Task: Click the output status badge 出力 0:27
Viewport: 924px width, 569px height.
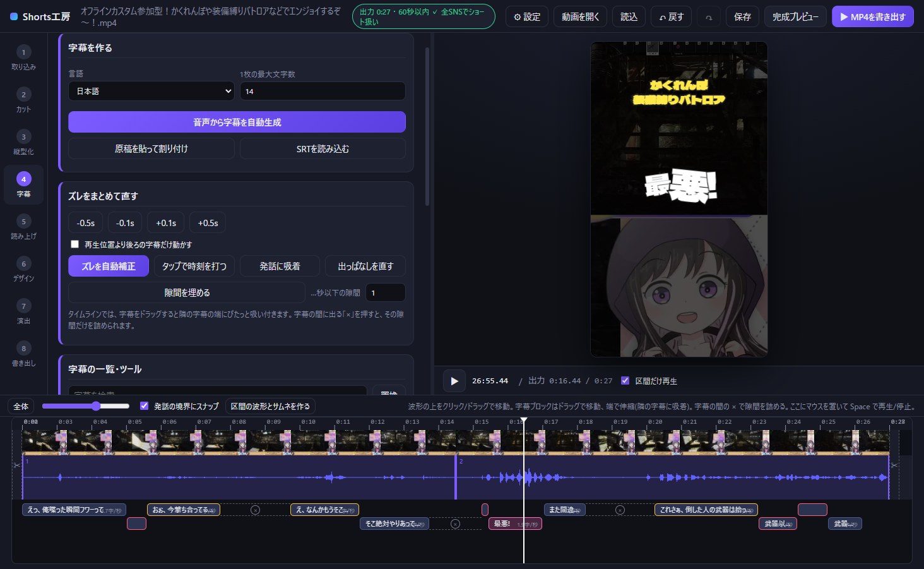Action: (x=423, y=17)
